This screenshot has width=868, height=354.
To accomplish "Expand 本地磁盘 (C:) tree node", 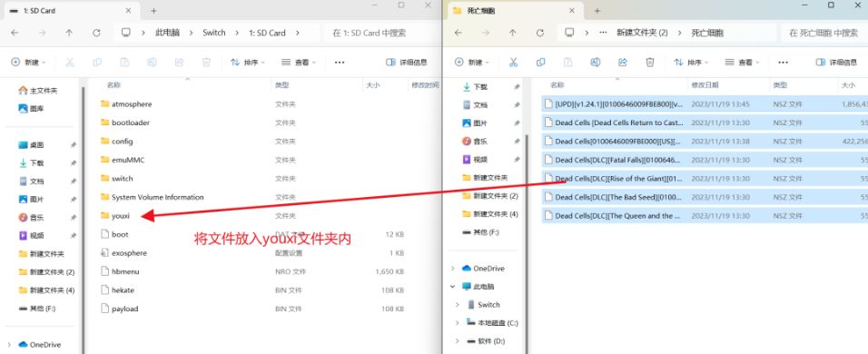I will pyautogui.click(x=458, y=322).
